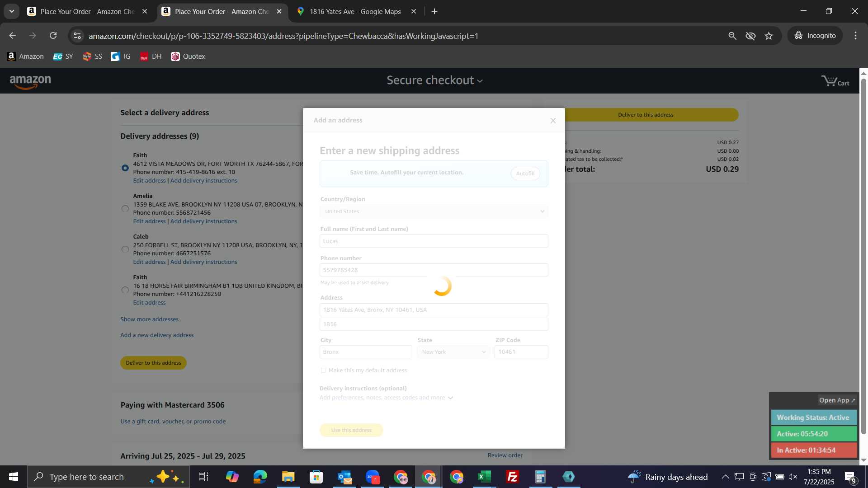
Task: Select Faith's Birmingham address radio button
Action: pos(125,290)
